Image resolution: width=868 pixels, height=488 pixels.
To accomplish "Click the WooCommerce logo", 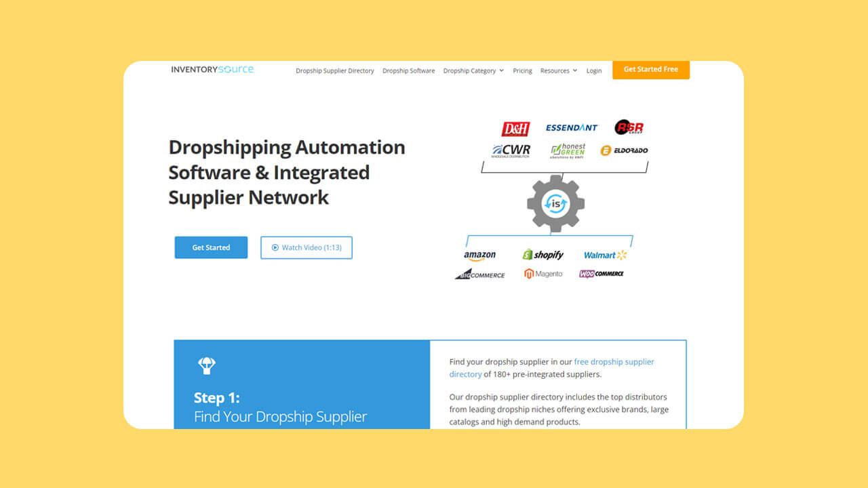I will 601,274.
